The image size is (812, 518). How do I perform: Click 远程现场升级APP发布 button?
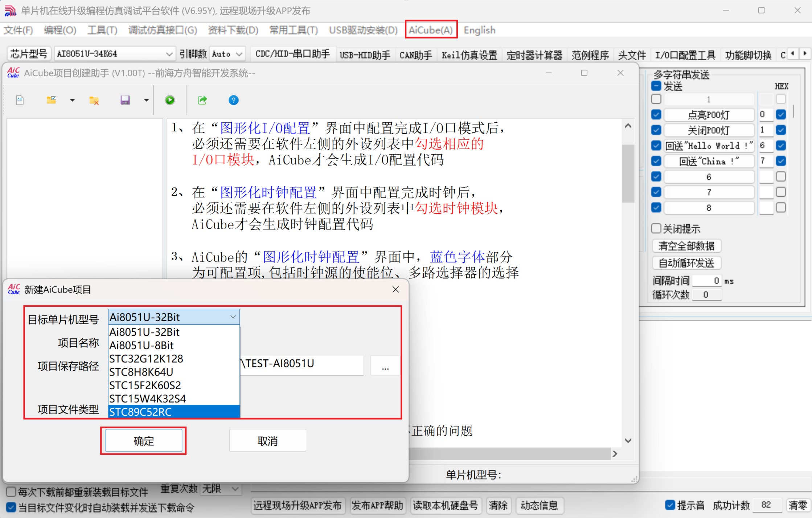pyautogui.click(x=297, y=506)
